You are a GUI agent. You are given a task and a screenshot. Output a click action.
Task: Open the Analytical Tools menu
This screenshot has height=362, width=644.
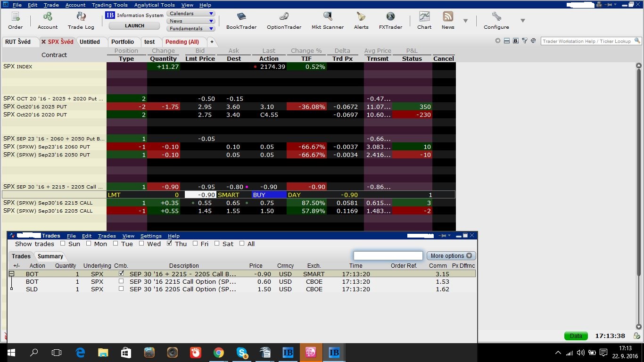[x=154, y=5]
